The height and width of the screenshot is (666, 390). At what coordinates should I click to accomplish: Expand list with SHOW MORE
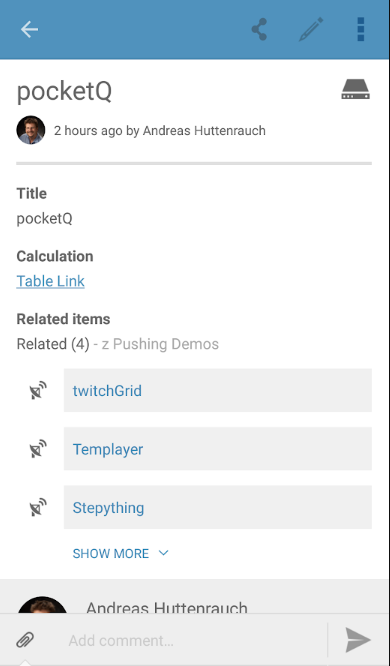pos(110,553)
